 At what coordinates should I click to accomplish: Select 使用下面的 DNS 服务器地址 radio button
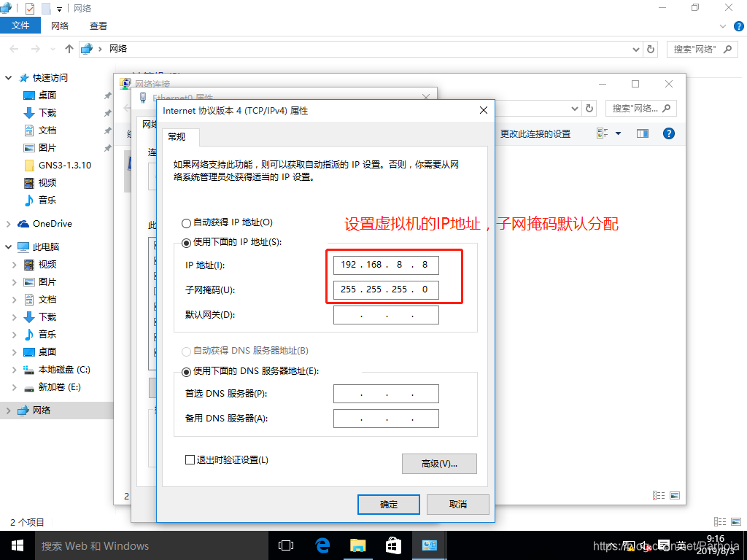pos(186,371)
